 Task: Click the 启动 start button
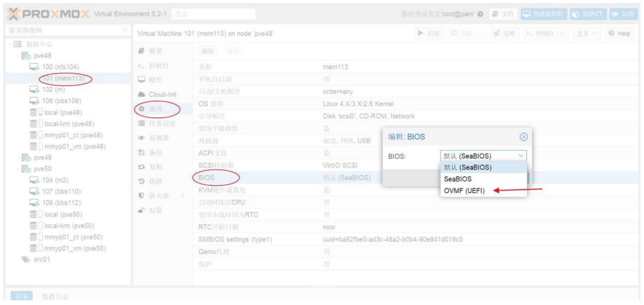(x=428, y=33)
